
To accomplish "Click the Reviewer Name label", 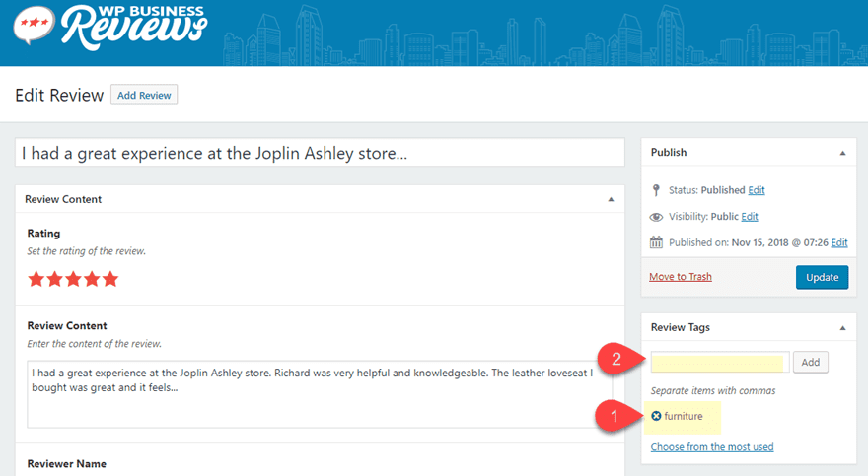I will [67, 464].
